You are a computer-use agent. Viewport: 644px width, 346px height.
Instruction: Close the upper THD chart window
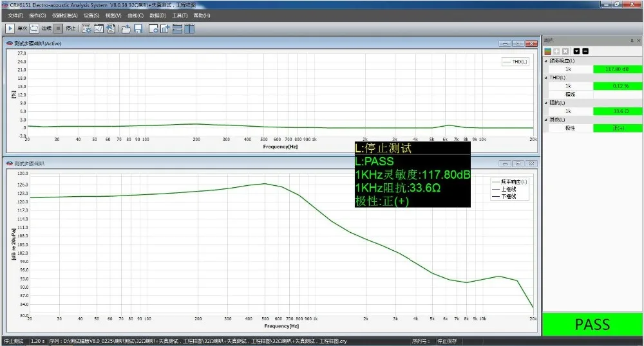(531, 44)
